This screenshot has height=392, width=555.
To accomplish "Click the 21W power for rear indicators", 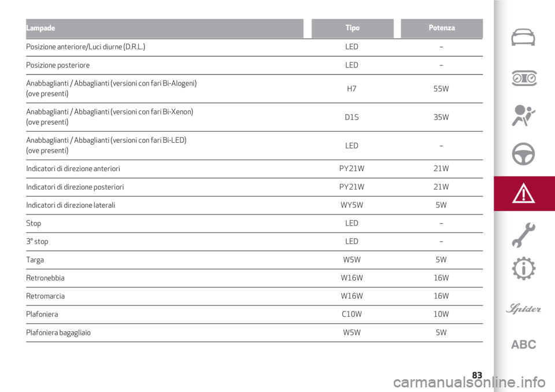I will (x=441, y=187).
